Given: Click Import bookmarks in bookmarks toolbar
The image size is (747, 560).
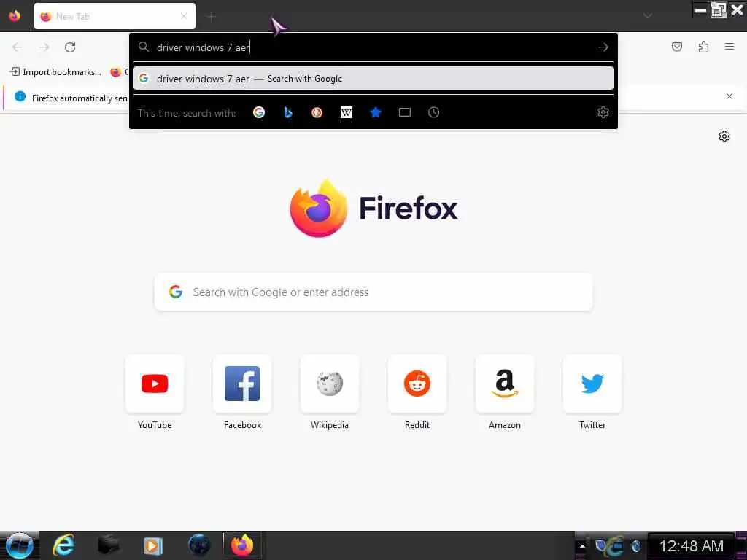Looking at the screenshot, I should point(55,72).
